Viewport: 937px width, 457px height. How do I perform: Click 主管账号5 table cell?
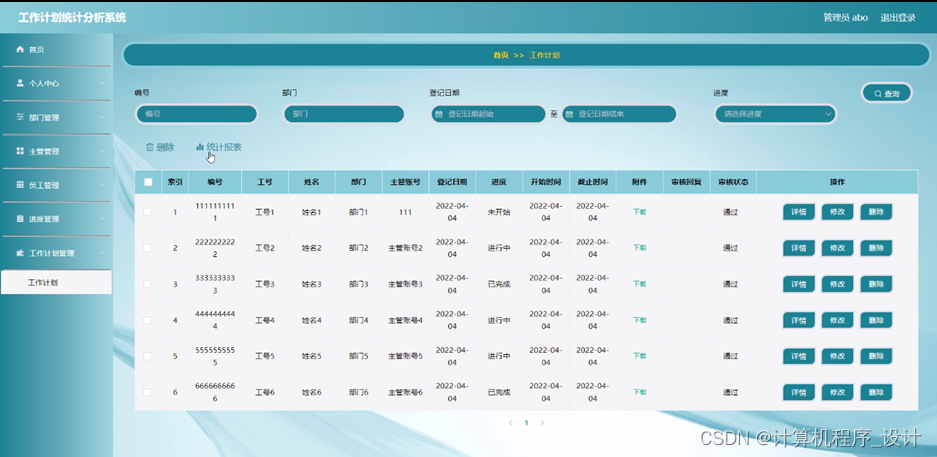coord(405,357)
